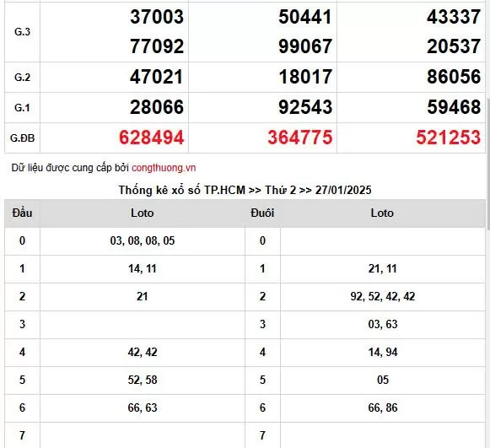
Task: Open the congthuong.vn link
Action: click(164, 168)
